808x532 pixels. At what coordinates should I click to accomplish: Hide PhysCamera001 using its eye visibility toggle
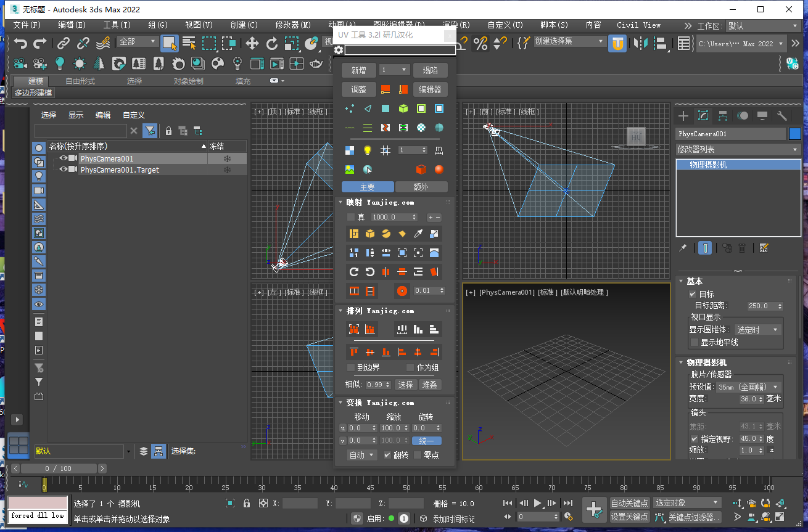click(x=64, y=158)
